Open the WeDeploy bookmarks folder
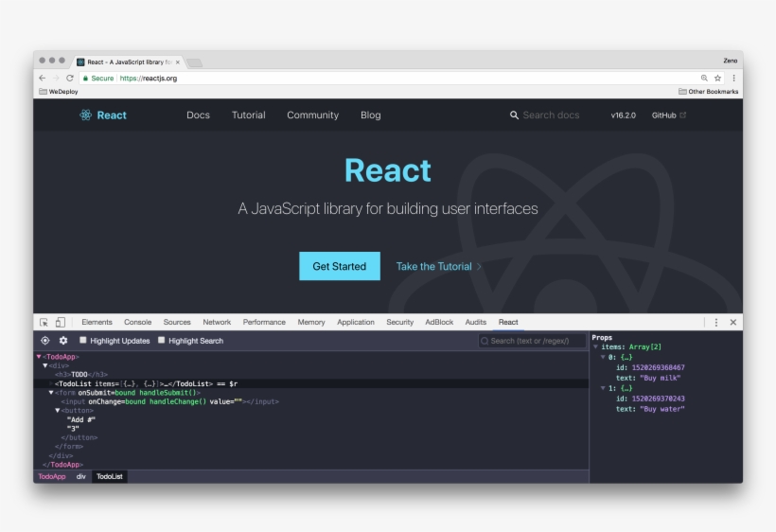This screenshot has height=532, width=776. click(x=59, y=92)
